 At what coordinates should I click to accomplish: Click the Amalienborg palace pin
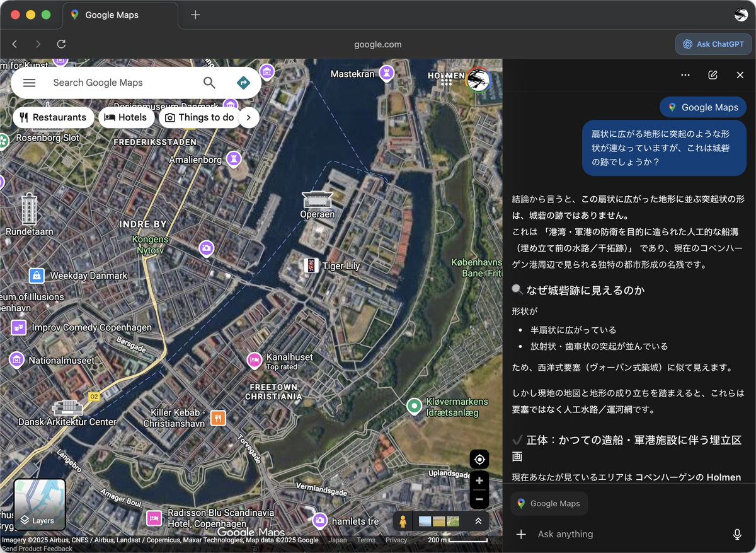coord(234,159)
